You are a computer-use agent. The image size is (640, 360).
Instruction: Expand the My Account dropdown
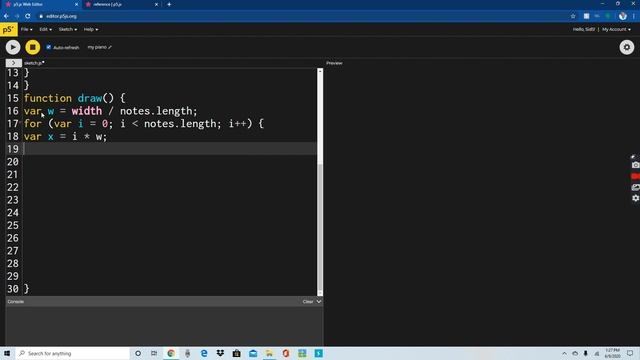click(616, 29)
